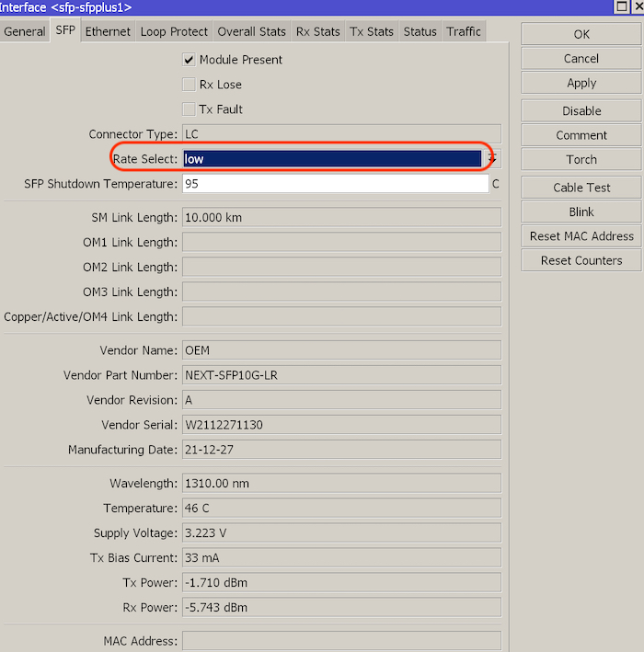The image size is (644, 652).
Task: Open the Tx Stats tab
Action: (372, 31)
